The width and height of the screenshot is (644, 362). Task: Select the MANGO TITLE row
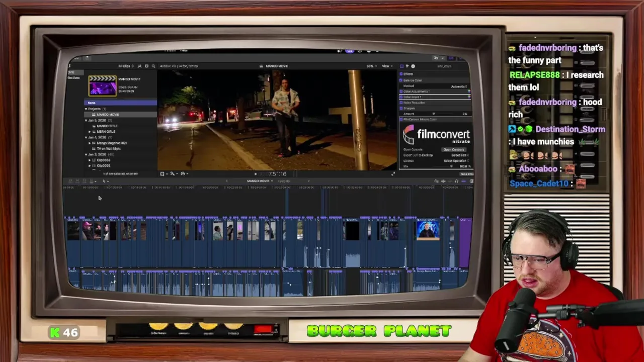click(121, 126)
